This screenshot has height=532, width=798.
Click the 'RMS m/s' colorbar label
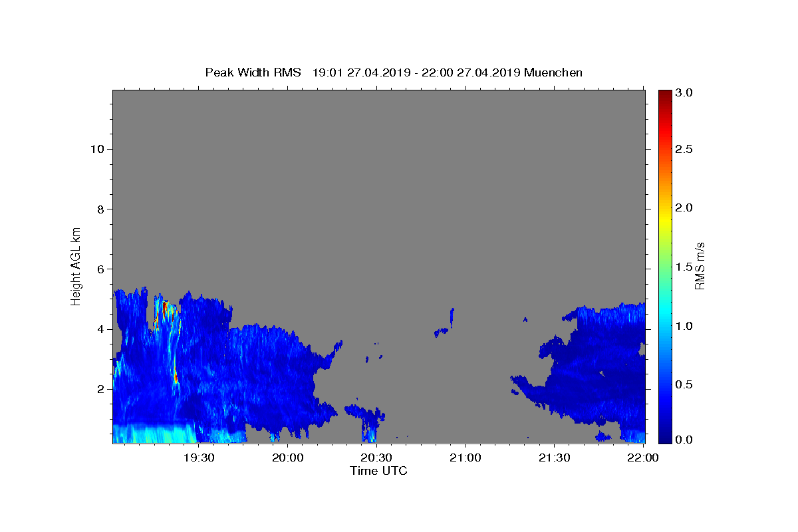[x=699, y=267]
